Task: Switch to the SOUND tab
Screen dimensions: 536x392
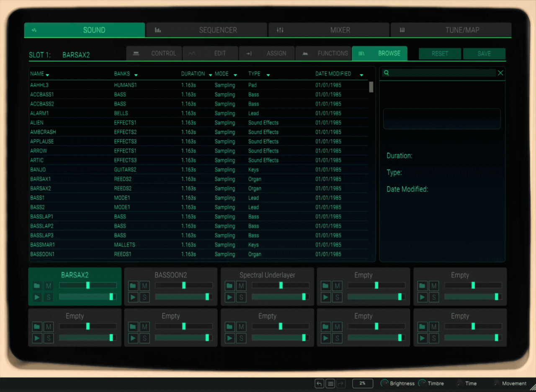Action: pos(85,30)
